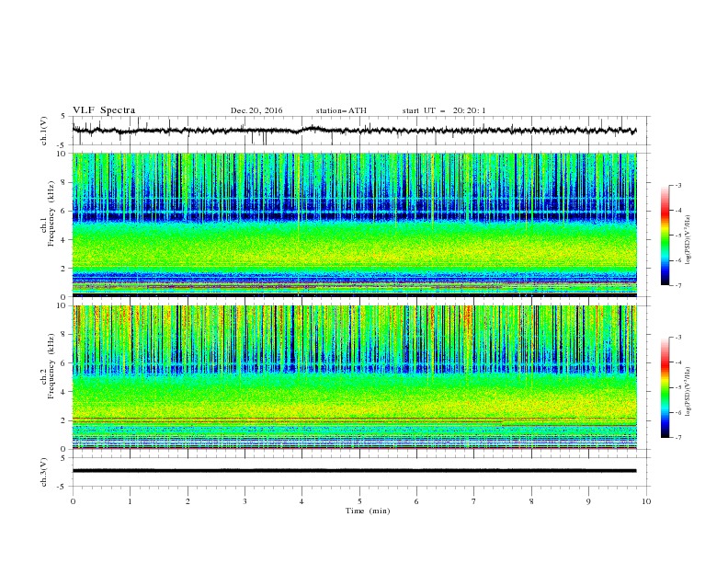Click the 6 kHz tick of ch.1 spectrogram
The width and height of the screenshot is (728, 563).
pos(65,211)
